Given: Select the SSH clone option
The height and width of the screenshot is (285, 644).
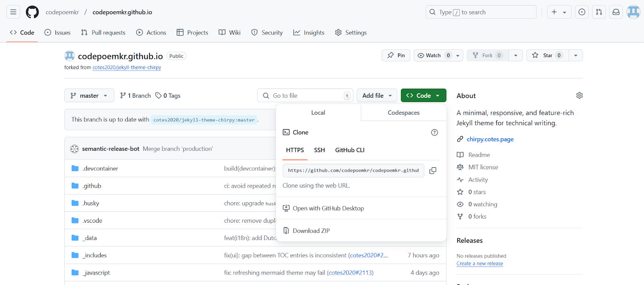Looking at the screenshot, I should 320,150.
